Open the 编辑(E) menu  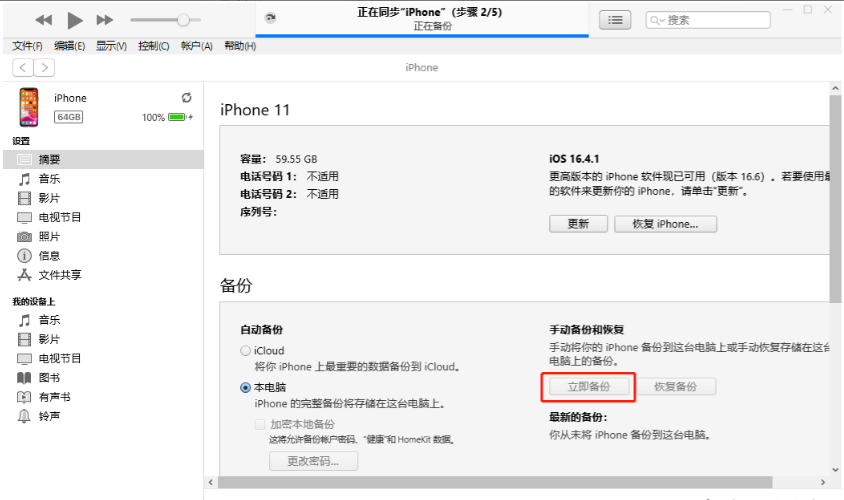[x=69, y=46]
